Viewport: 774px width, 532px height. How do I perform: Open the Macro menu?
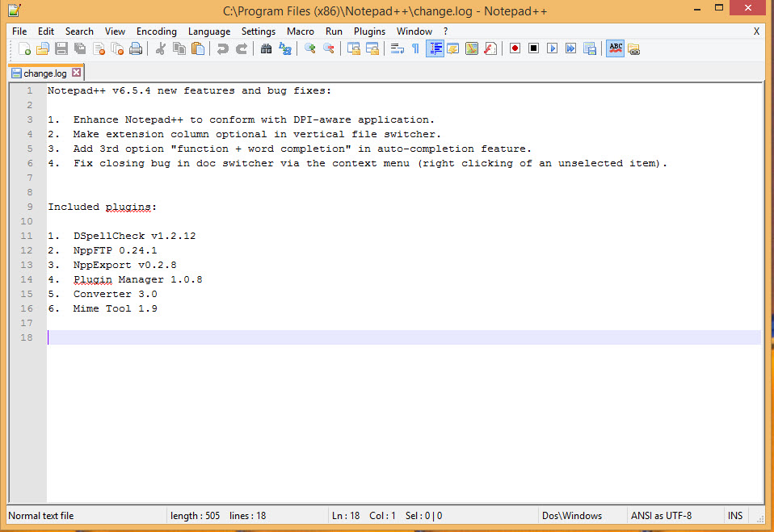pyautogui.click(x=300, y=31)
